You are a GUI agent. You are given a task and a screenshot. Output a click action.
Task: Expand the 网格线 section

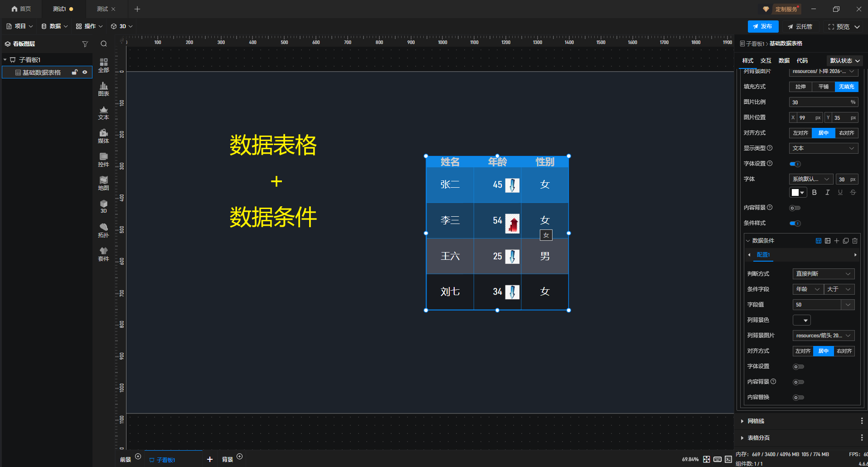756,421
